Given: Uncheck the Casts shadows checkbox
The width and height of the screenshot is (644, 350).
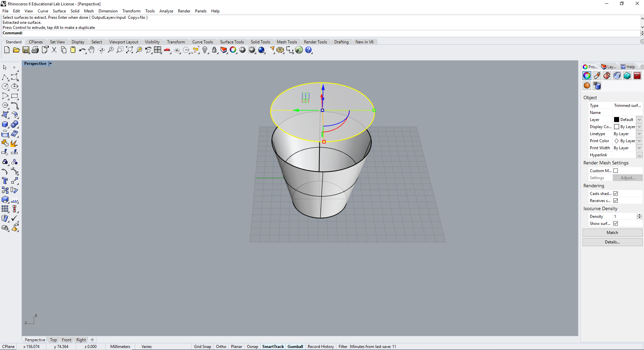Looking at the screenshot, I should click(615, 194).
